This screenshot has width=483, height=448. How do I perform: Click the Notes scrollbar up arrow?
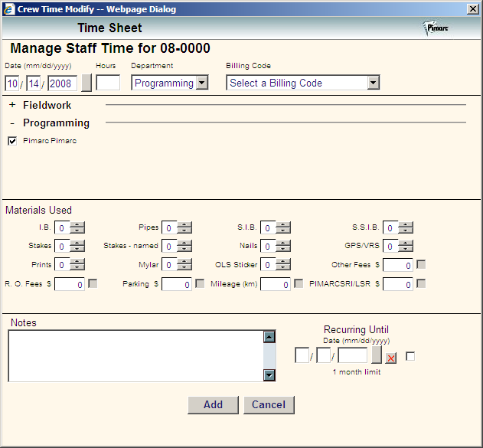(269, 337)
